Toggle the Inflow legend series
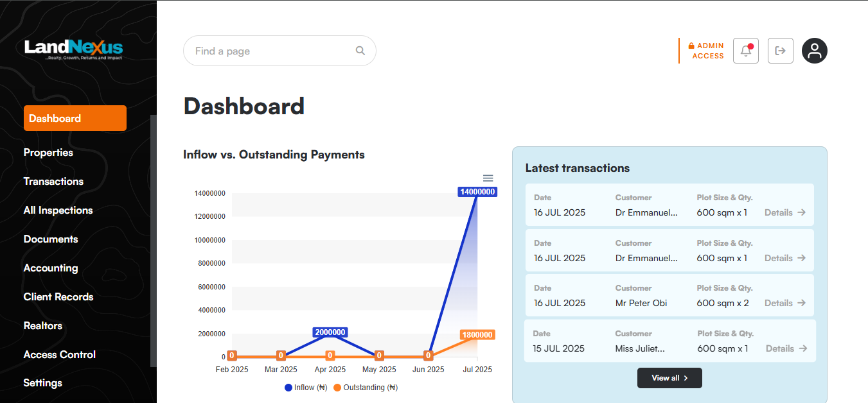 (306, 388)
